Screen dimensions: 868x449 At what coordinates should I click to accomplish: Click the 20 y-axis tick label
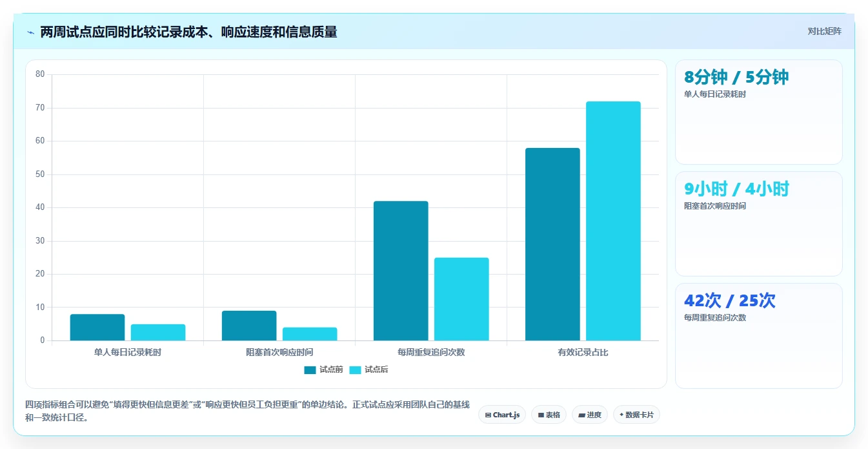40,274
